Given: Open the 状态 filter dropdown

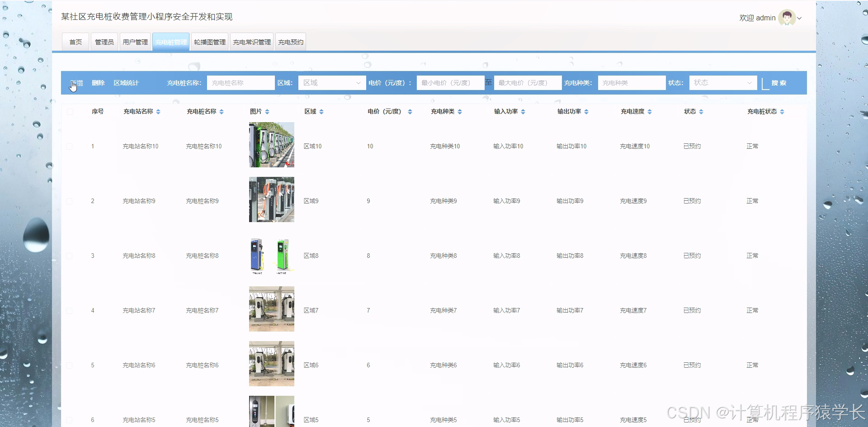Looking at the screenshot, I should tap(723, 83).
